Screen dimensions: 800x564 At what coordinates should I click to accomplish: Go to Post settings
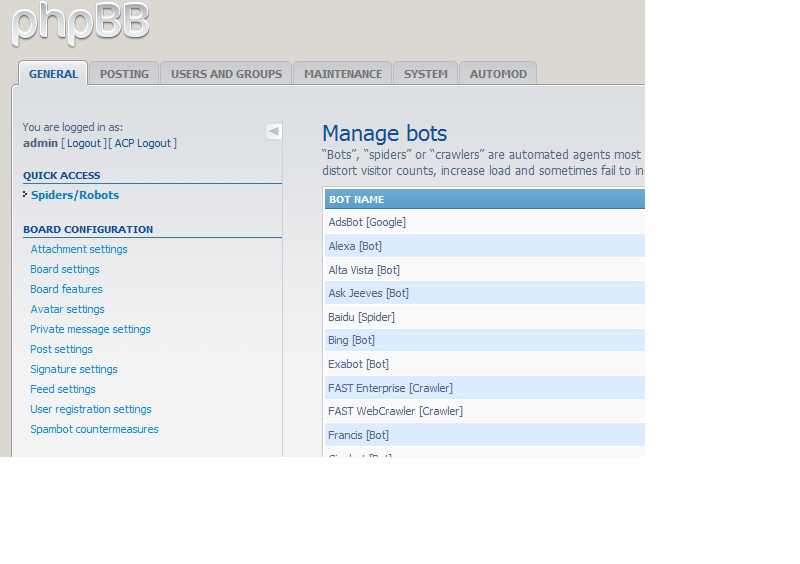[x=61, y=349]
